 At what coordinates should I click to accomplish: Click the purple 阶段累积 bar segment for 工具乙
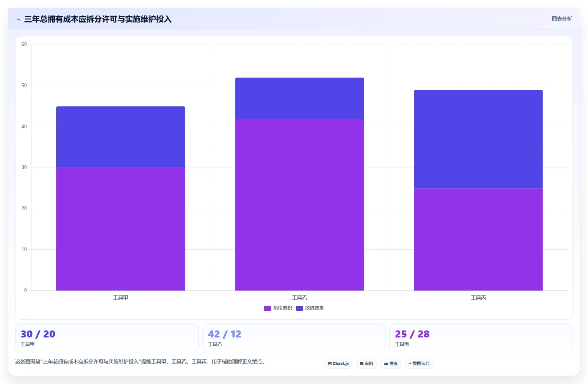pos(299,204)
